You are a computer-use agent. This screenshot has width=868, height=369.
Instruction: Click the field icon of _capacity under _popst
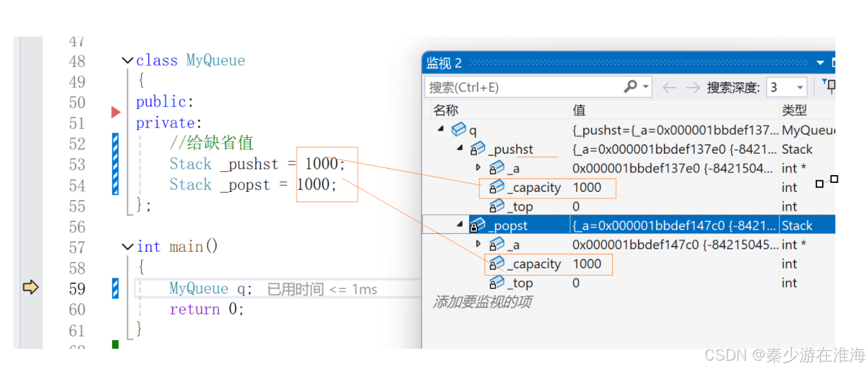497,264
